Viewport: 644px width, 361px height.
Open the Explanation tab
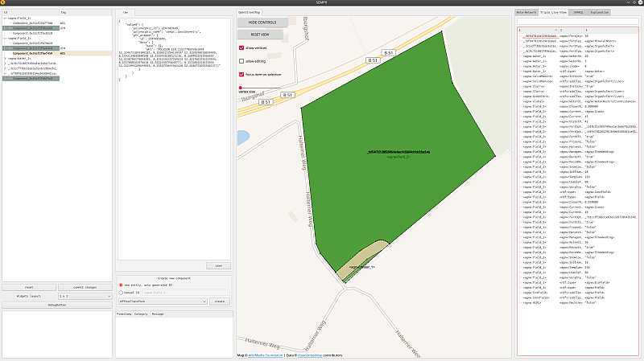click(599, 12)
